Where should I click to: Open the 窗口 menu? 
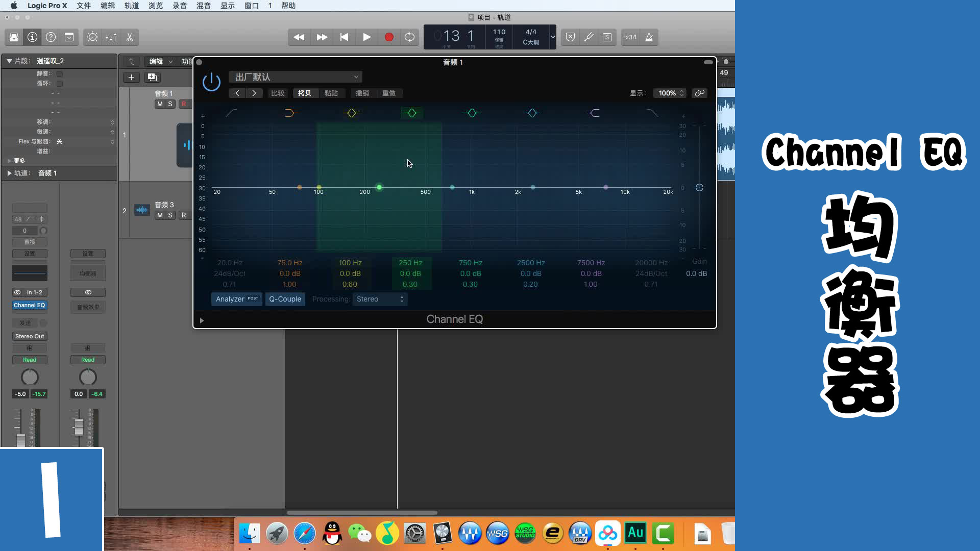pos(252,6)
